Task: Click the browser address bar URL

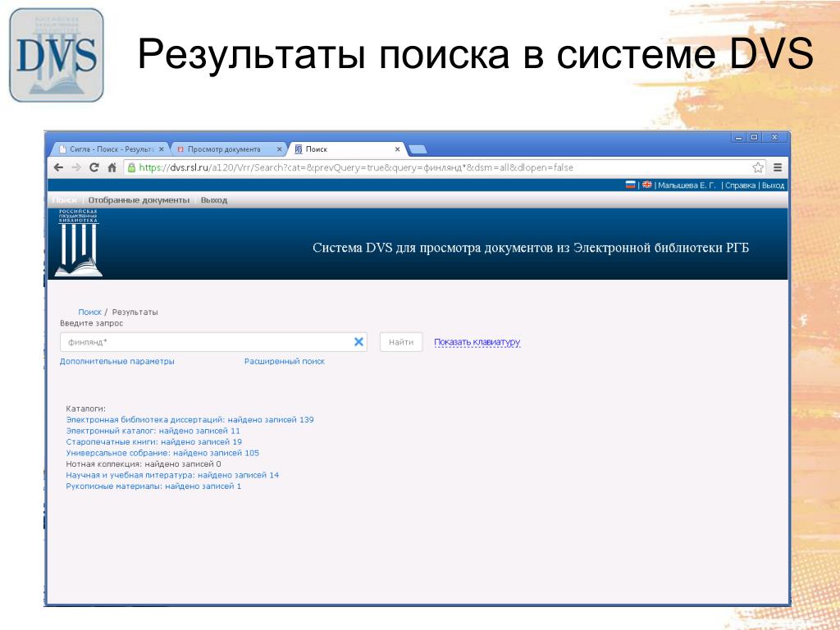Action: (356, 167)
